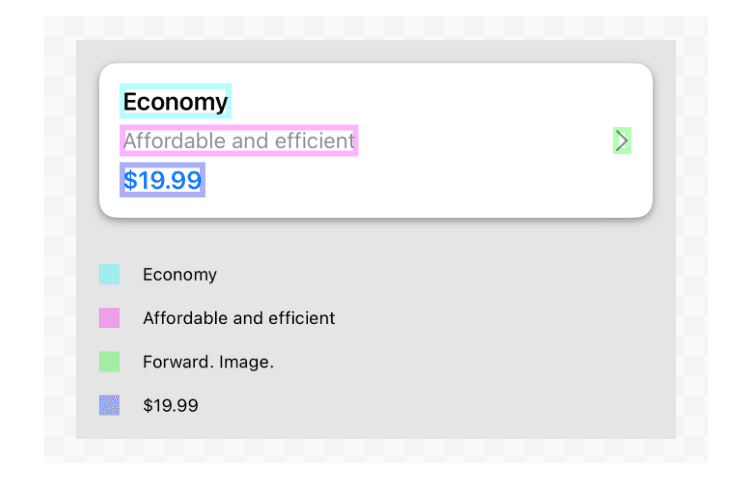Viewport: 754px width, 482px height.
Task: Click the cyan legend square beside Economy
Action: [109, 274]
